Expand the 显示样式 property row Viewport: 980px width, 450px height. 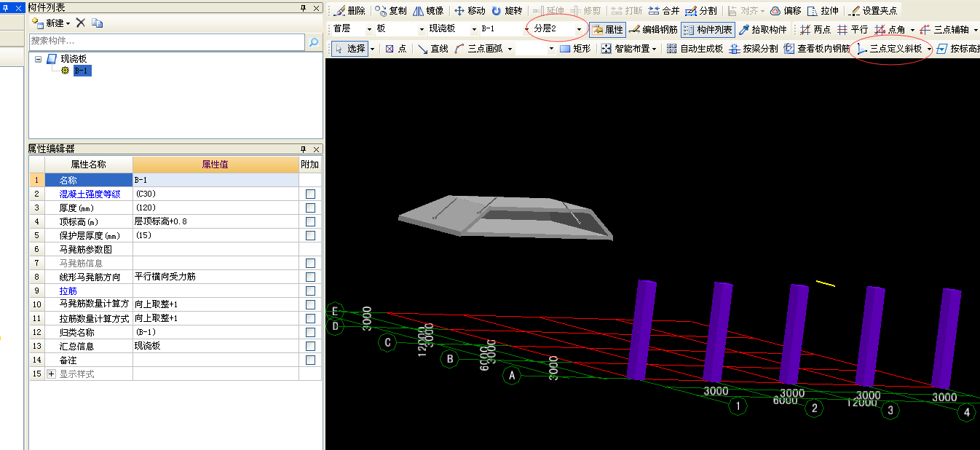click(x=51, y=374)
